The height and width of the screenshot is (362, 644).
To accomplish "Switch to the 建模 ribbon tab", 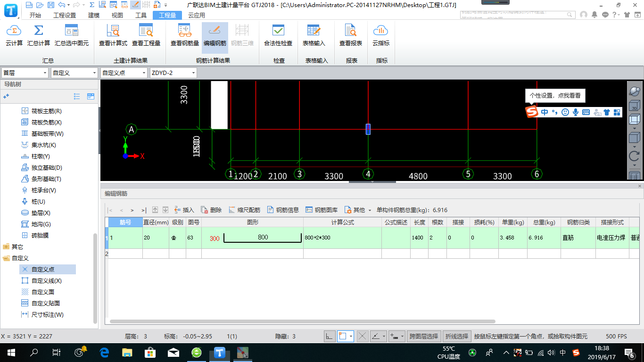I will click(94, 15).
